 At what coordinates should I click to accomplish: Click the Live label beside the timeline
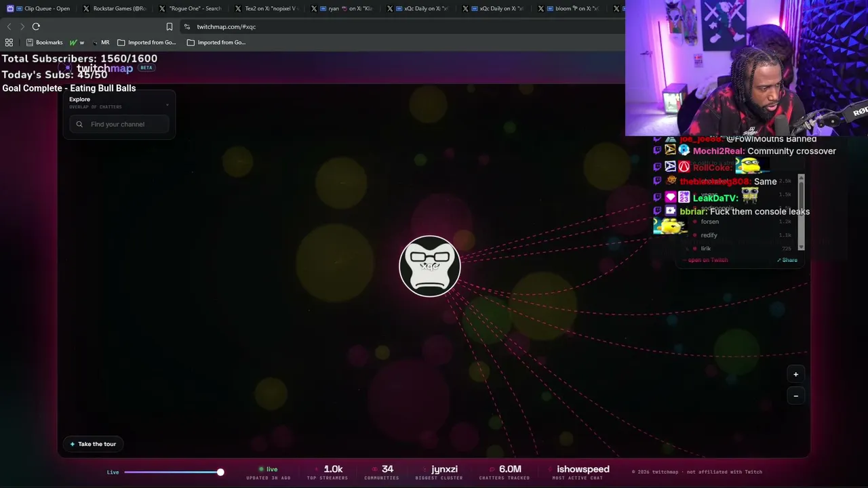[x=113, y=472]
